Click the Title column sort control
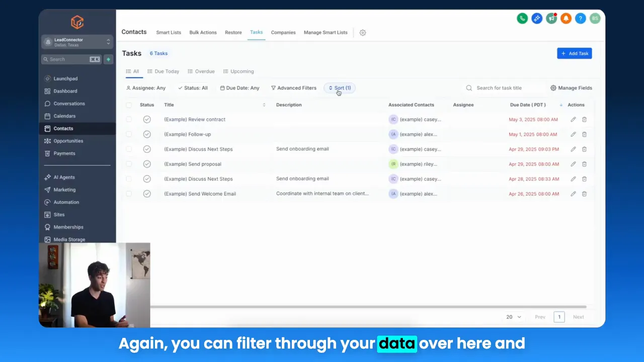Viewport: 644px width, 362px height. point(264,105)
